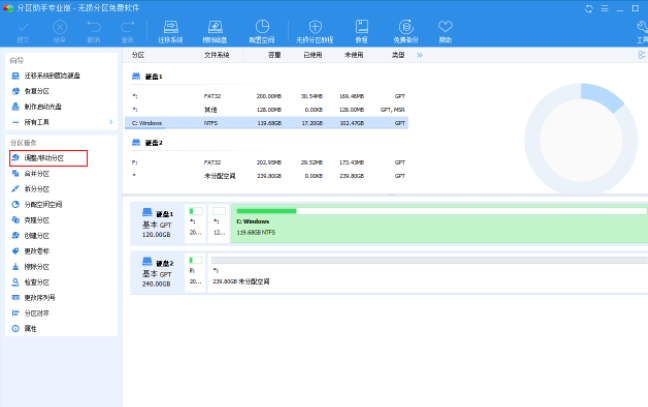The width and height of the screenshot is (648, 407).
Task: Select 合并分区 (Merge Partitions) in sidebar
Action: 36,173
